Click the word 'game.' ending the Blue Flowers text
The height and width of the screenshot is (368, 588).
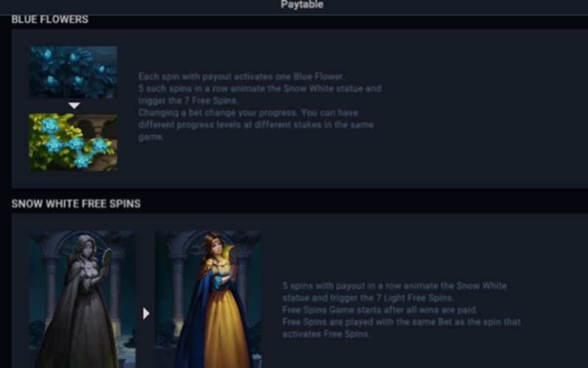[151, 137]
